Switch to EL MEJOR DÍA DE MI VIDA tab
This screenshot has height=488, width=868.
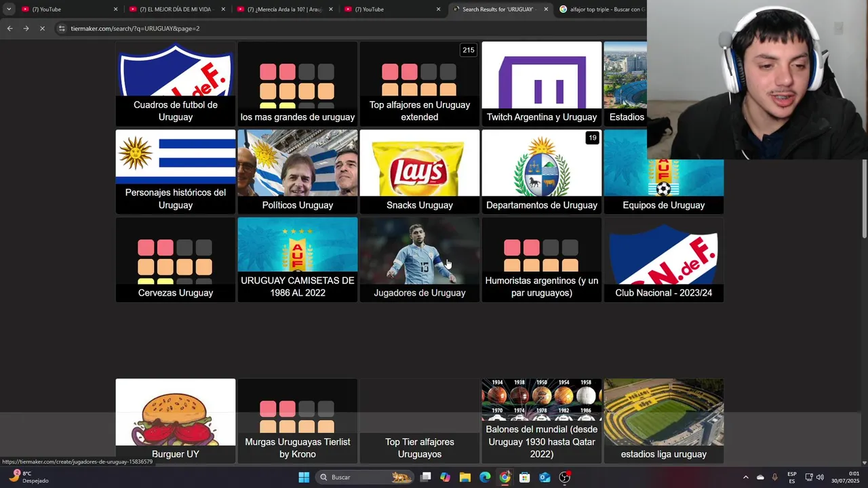pos(176,9)
